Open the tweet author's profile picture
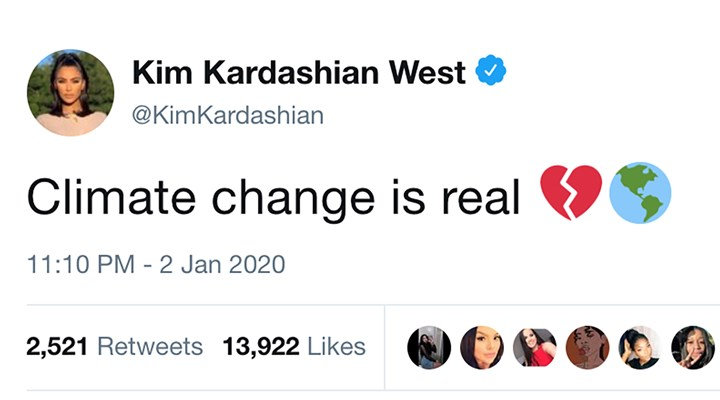 click(x=70, y=93)
